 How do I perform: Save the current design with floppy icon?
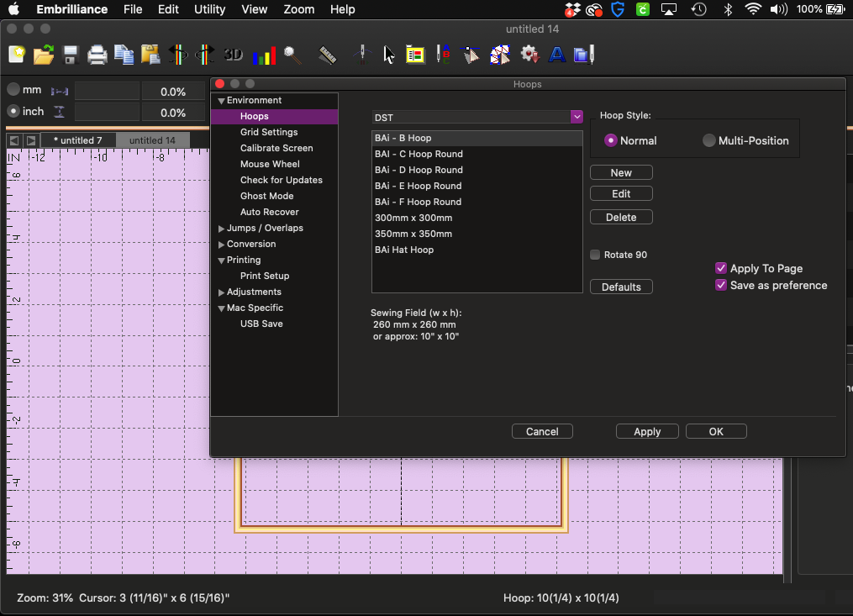click(x=71, y=55)
